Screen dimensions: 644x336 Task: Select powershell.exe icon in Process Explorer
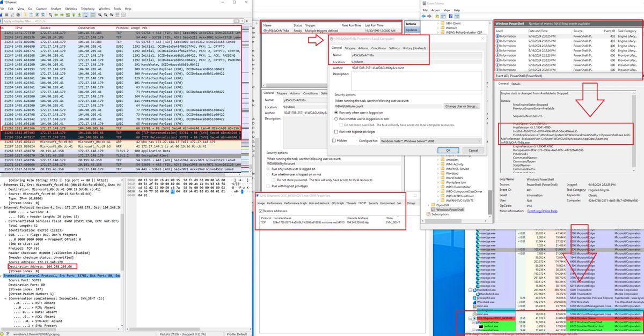point(478,322)
